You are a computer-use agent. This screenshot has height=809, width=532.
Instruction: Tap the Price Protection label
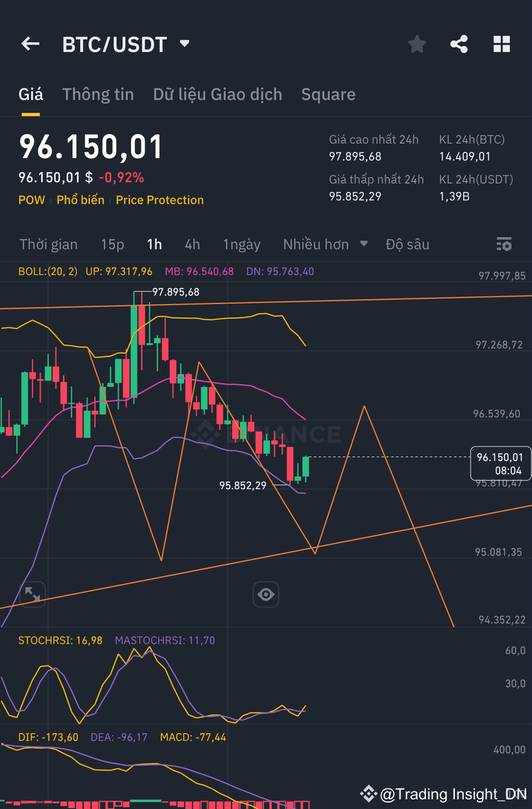click(159, 200)
